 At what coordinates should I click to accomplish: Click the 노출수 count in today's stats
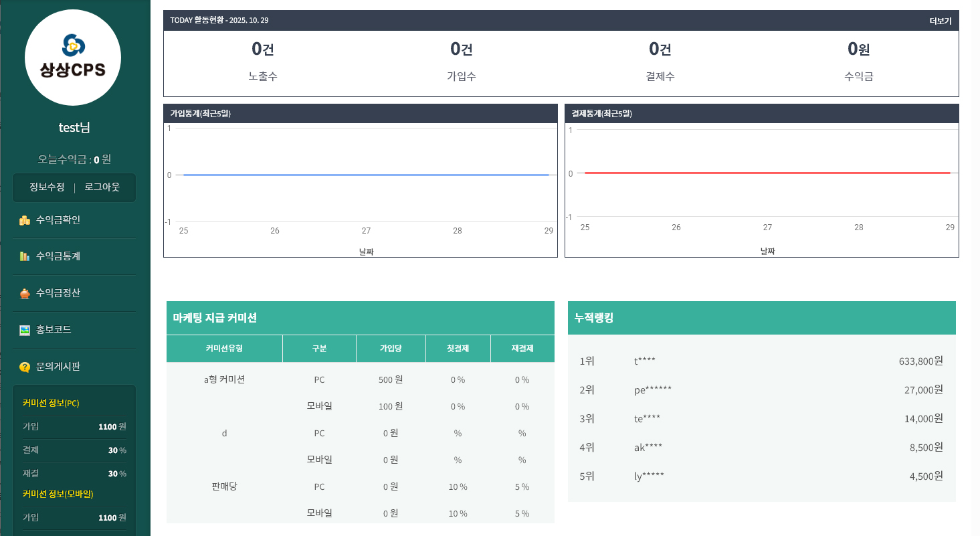262,49
